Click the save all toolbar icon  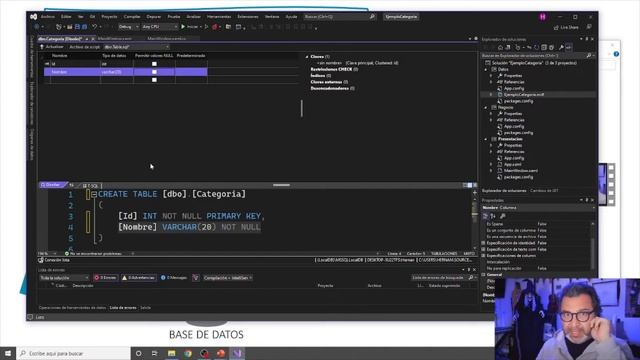[x=84, y=27]
